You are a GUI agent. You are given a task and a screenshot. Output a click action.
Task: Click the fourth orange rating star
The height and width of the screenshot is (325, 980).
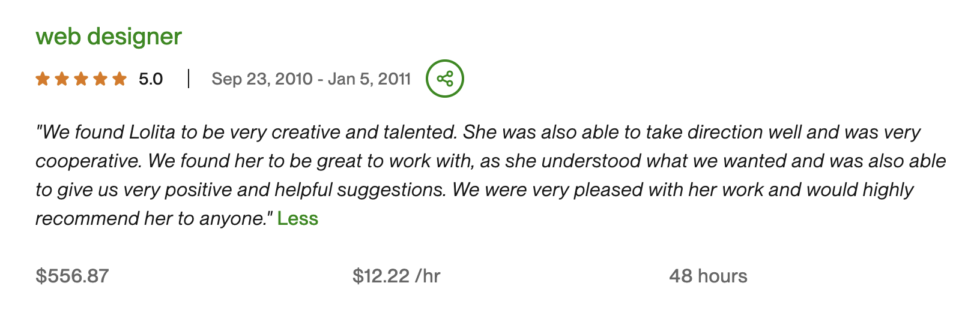(x=100, y=79)
